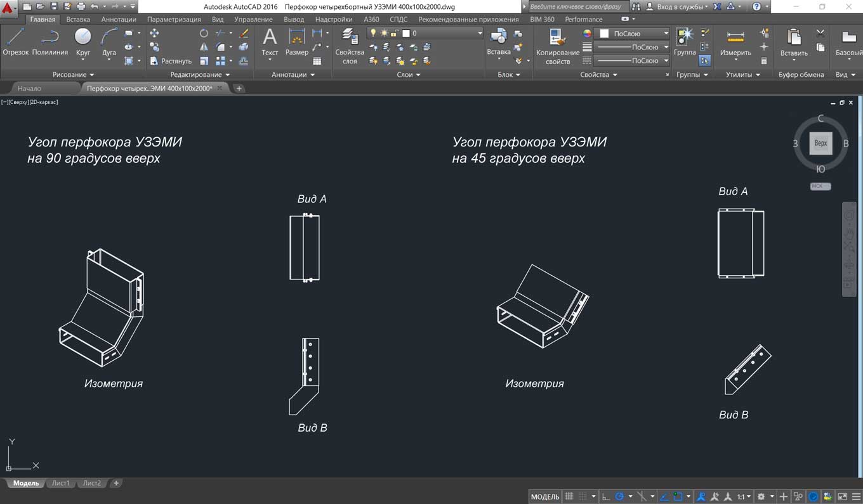
Task: Click Растянуть stretch button
Action: [x=170, y=61]
